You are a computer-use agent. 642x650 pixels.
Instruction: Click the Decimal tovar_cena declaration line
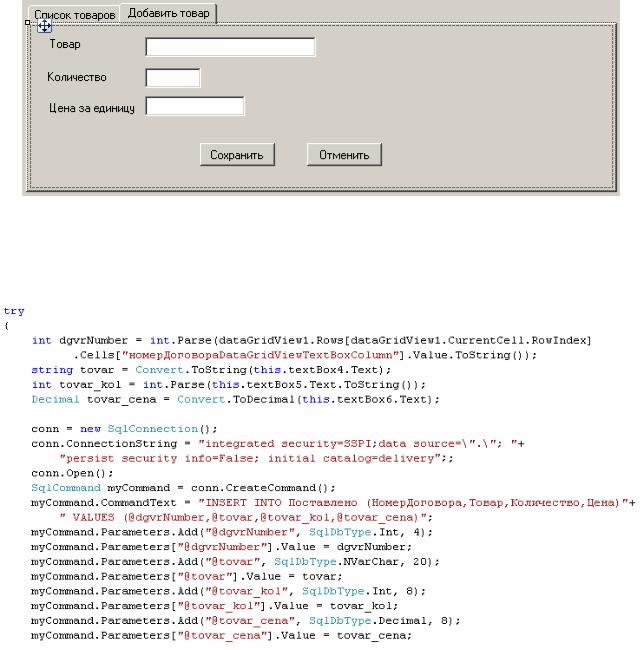click(235, 400)
